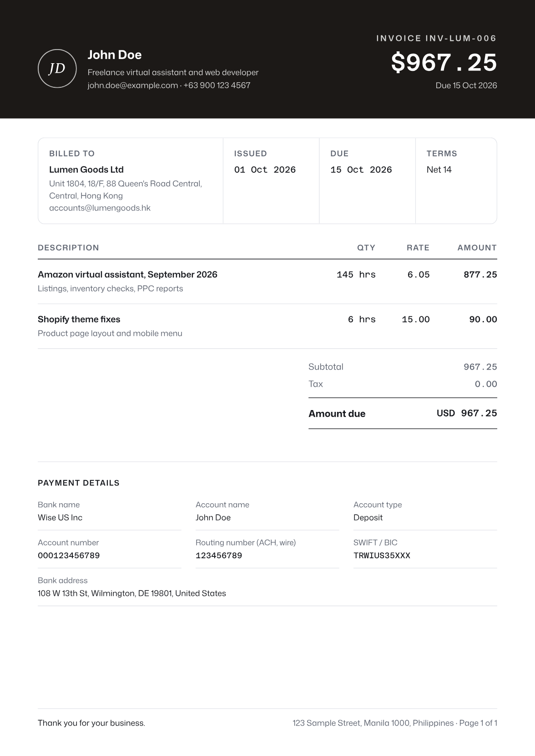Image resolution: width=535 pixels, height=756 pixels.
Task: Click the note Product page layout and mobile menu
Action: (x=110, y=333)
